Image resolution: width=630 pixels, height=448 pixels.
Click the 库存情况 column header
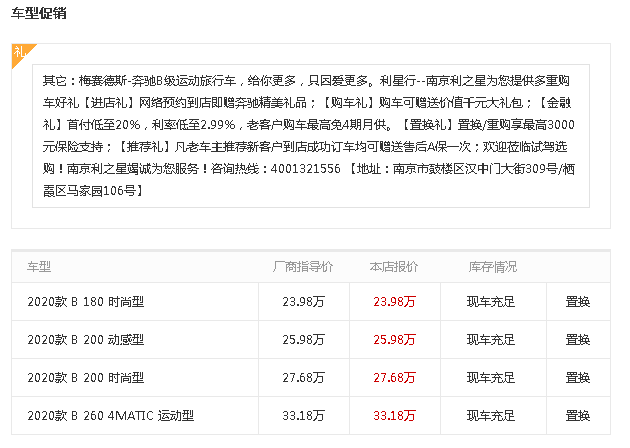[492, 267]
